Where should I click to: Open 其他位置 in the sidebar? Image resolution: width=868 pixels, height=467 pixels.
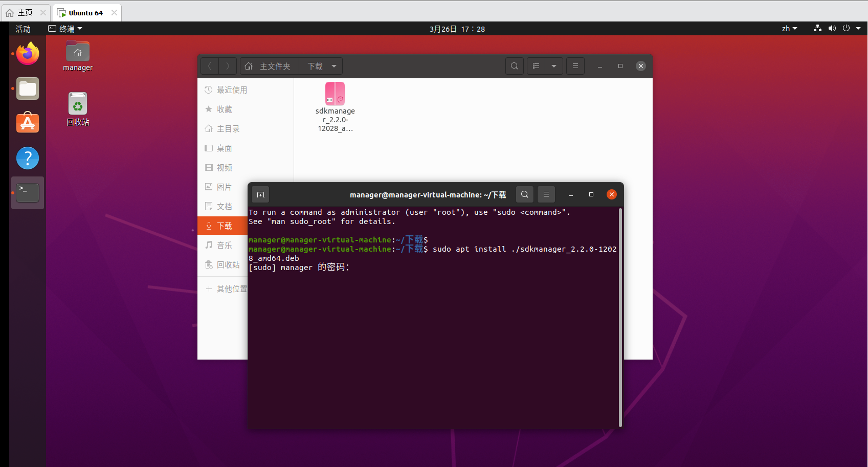[222, 289]
